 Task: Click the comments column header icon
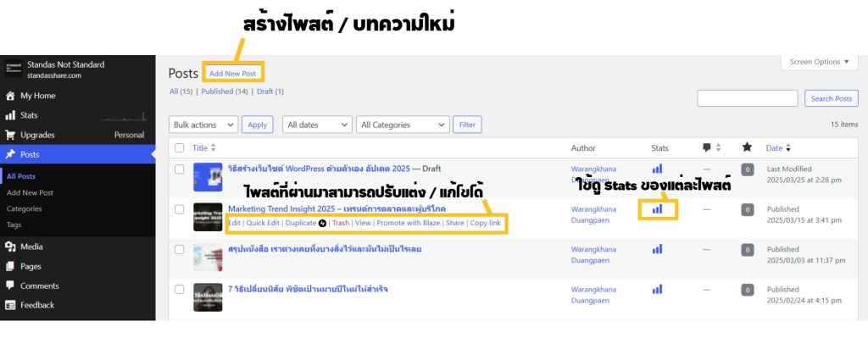[x=706, y=147]
